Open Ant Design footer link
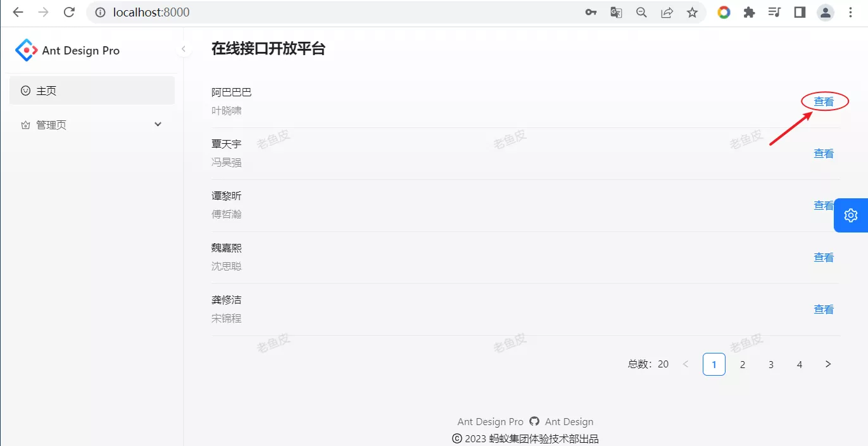The width and height of the screenshot is (868, 446). pyautogui.click(x=569, y=421)
